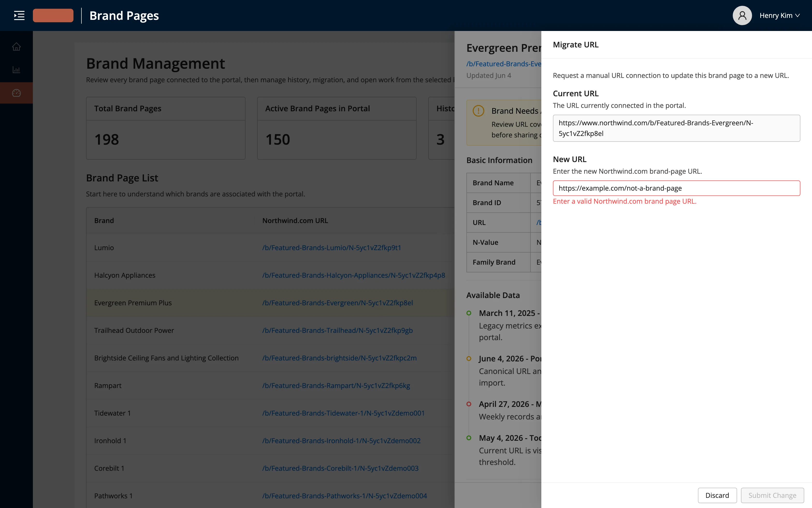Click the orange logo in header

[x=53, y=15]
